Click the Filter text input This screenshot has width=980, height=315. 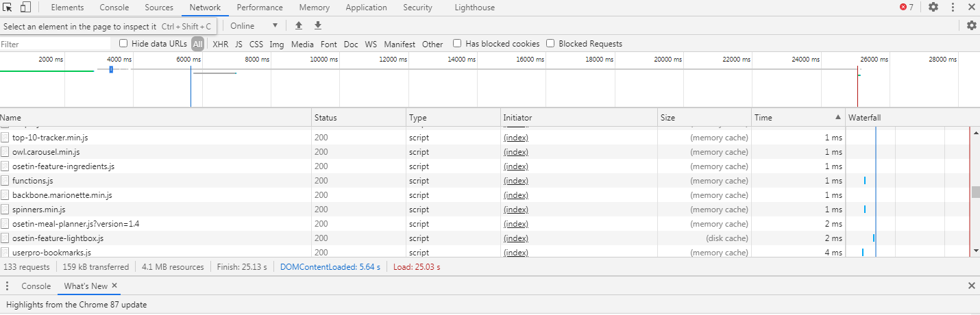[55, 44]
